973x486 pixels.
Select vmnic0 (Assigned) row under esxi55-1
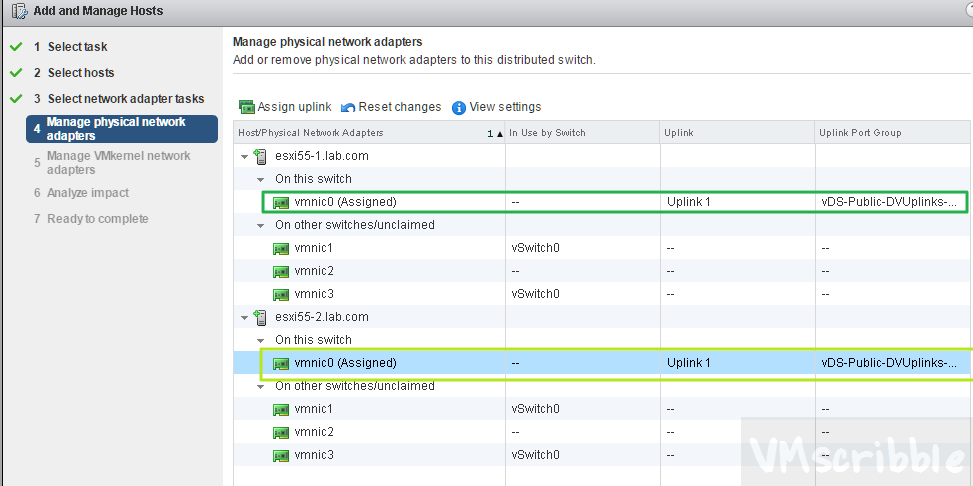pyautogui.click(x=346, y=202)
